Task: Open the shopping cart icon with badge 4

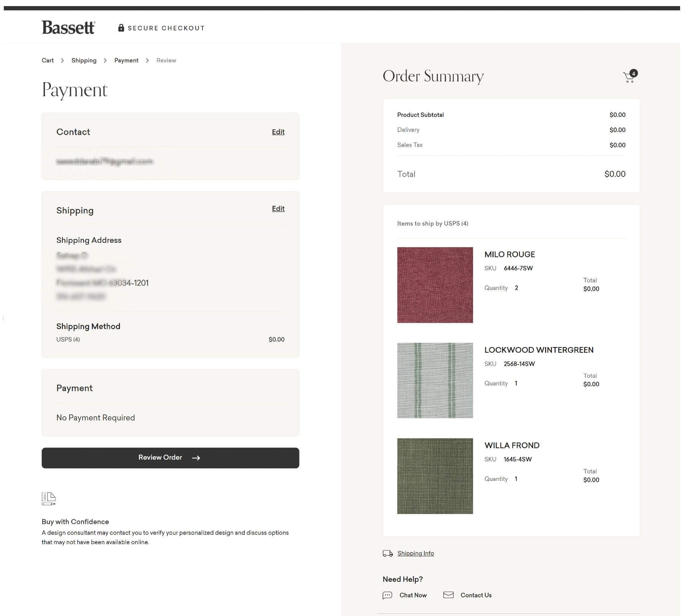Action: pyautogui.click(x=630, y=76)
